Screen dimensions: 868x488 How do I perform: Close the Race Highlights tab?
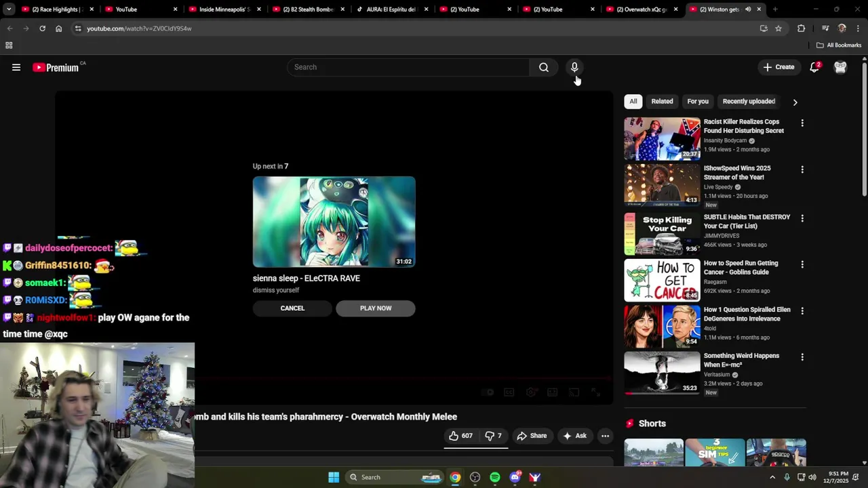(92, 9)
